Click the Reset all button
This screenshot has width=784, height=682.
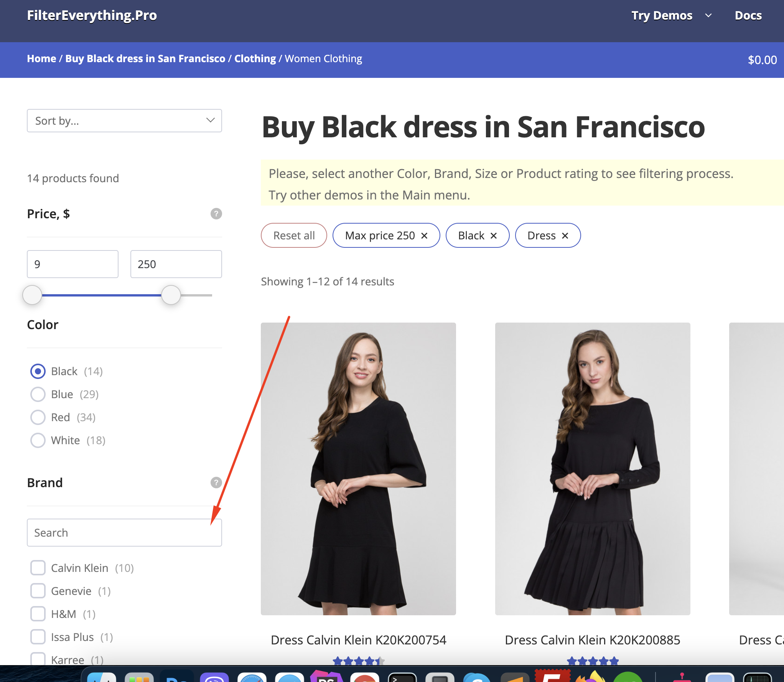294,236
